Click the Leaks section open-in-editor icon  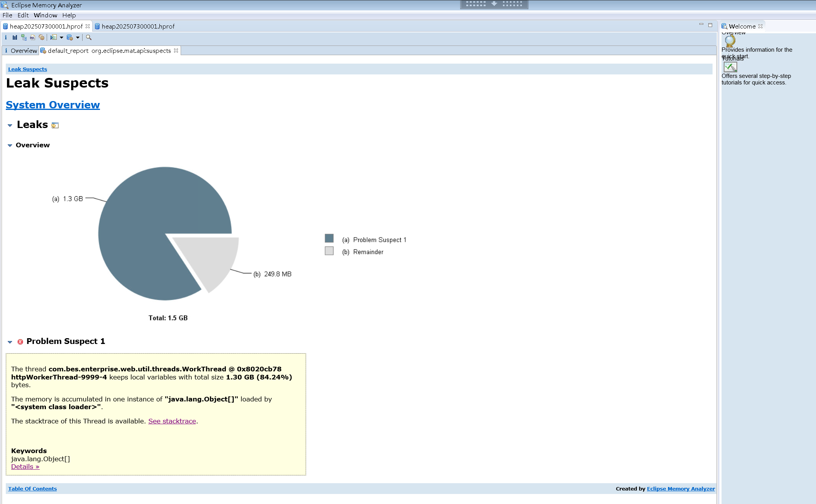tap(55, 125)
